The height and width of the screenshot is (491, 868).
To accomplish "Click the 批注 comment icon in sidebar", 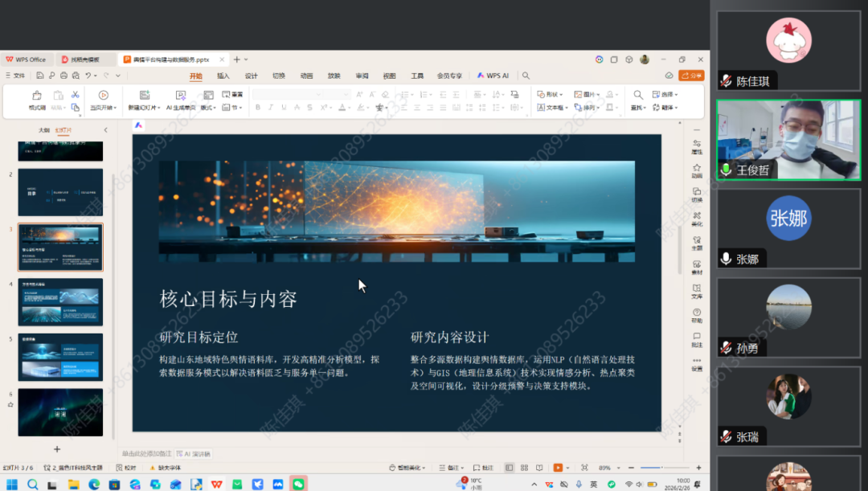I will 696,339.
